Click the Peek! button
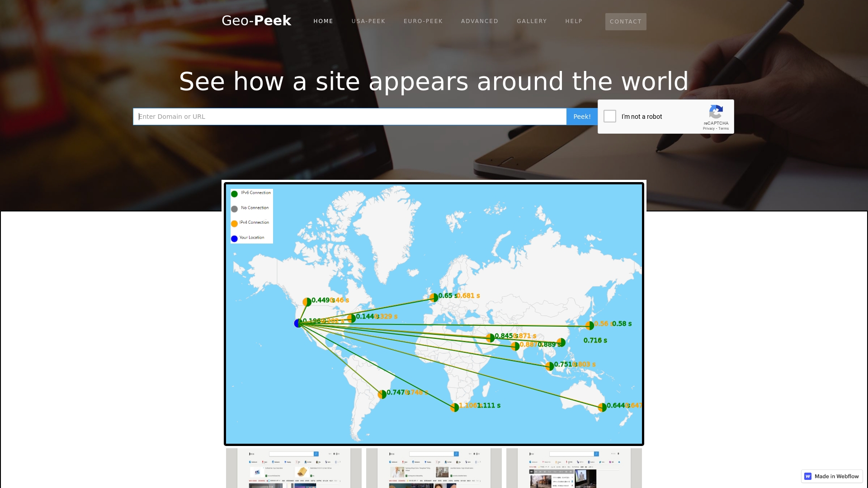 point(582,117)
